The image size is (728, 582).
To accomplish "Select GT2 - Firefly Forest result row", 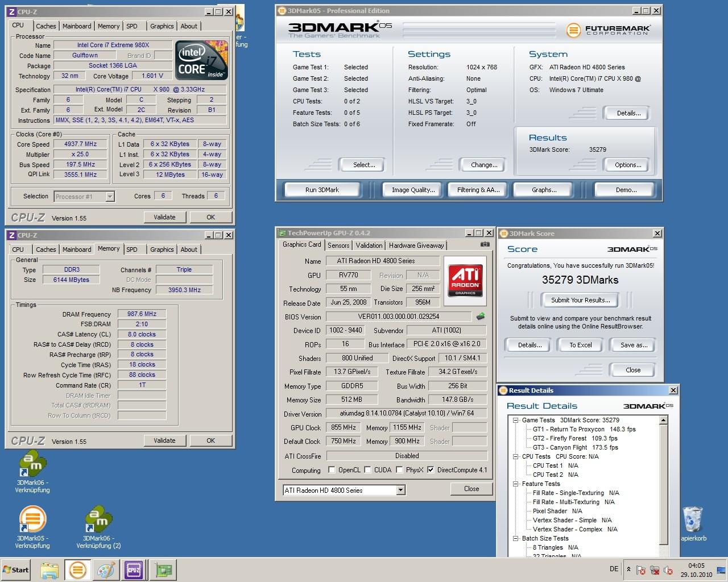I will click(574, 438).
